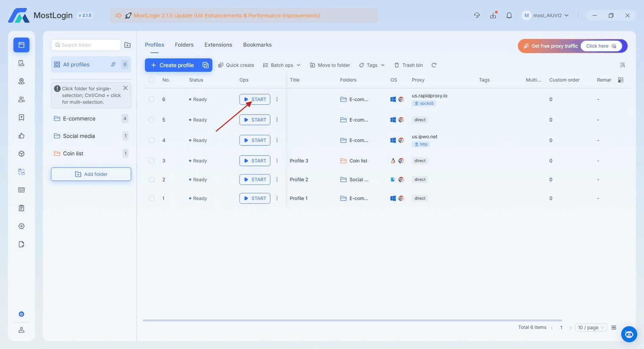The width and height of the screenshot is (644, 349).
Task: Open the team members sidebar icon
Action: (x=21, y=99)
